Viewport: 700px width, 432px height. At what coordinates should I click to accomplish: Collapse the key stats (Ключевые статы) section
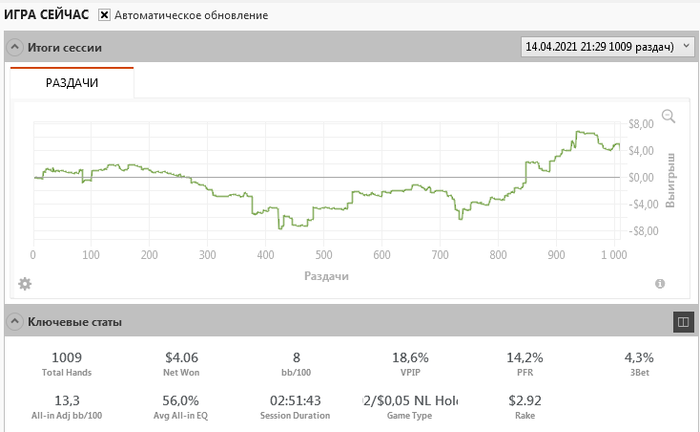coord(15,322)
